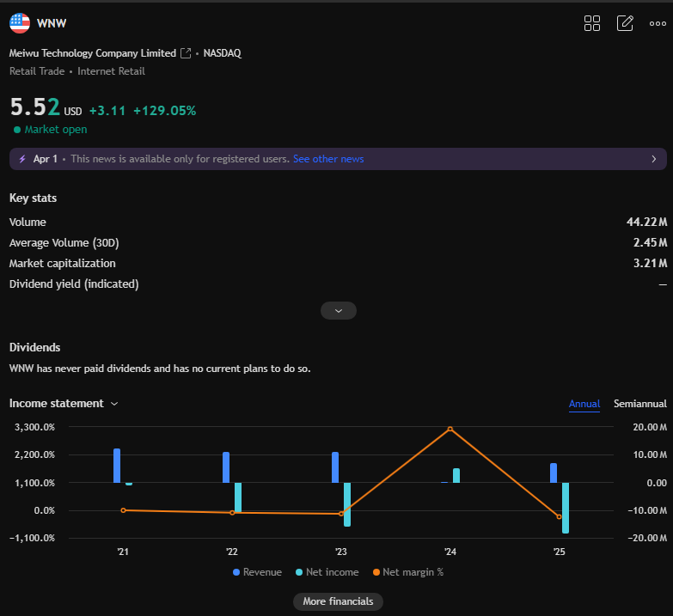Click the Market capitalization value 3.21 M

click(x=651, y=264)
